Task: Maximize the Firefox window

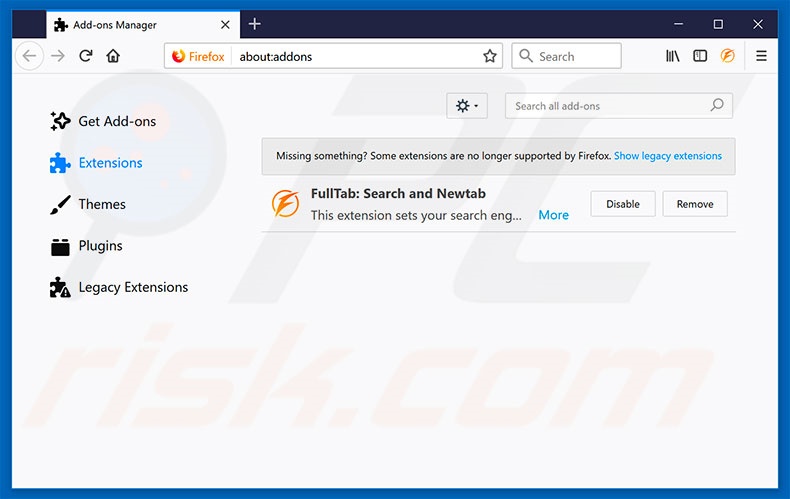Action: pos(718,24)
